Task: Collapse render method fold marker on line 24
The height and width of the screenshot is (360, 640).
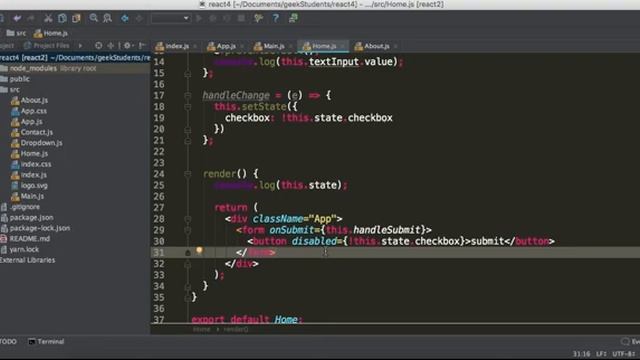Action: (188, 174)
